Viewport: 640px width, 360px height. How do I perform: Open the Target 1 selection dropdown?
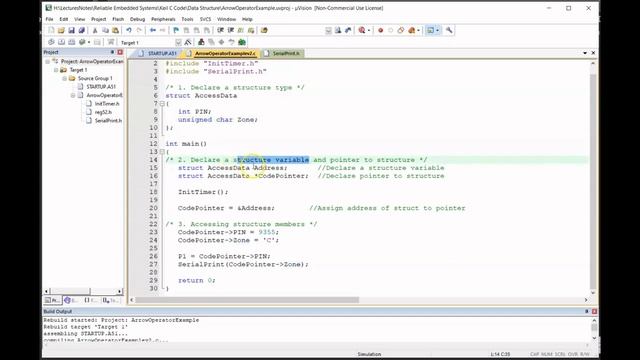[x=178, y=42]
